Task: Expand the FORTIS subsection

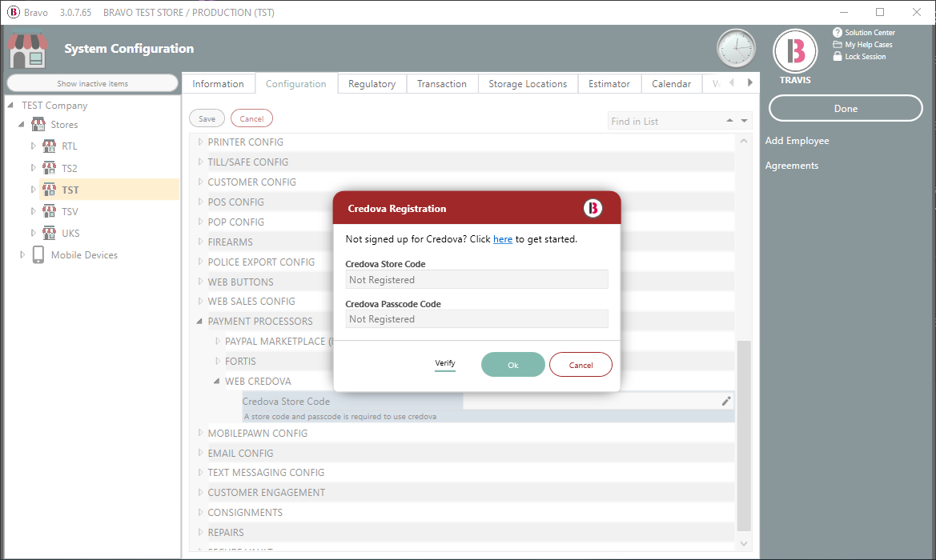Action: pos(217,361)
